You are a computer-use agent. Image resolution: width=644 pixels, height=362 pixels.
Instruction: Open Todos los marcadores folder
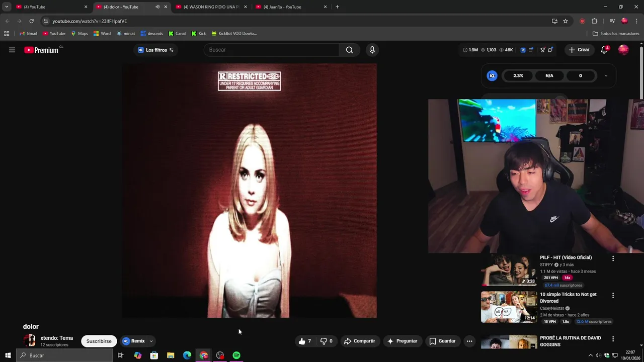pos(616,34)
